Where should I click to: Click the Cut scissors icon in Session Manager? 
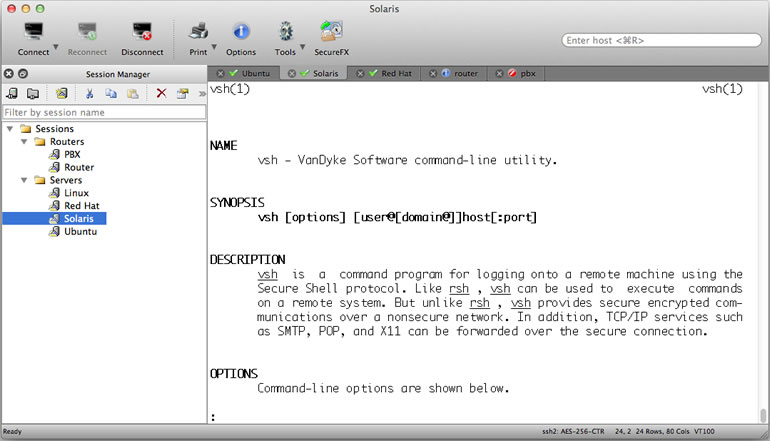coord(89,93)
